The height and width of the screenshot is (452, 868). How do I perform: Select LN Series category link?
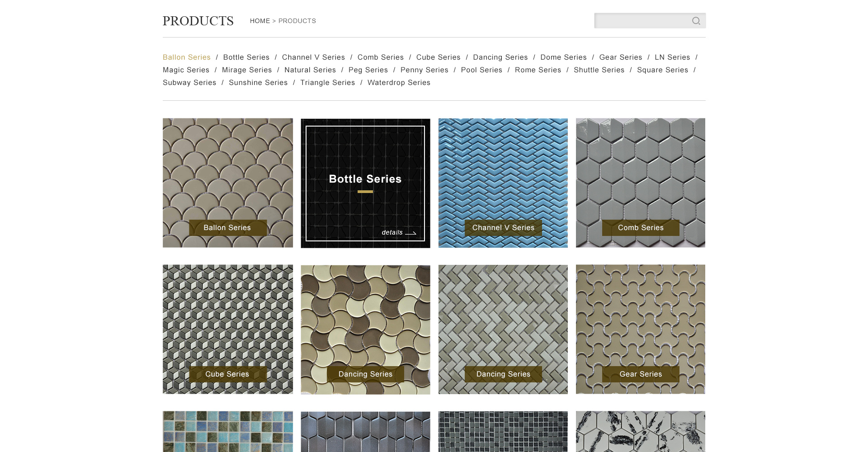[672, 57]
